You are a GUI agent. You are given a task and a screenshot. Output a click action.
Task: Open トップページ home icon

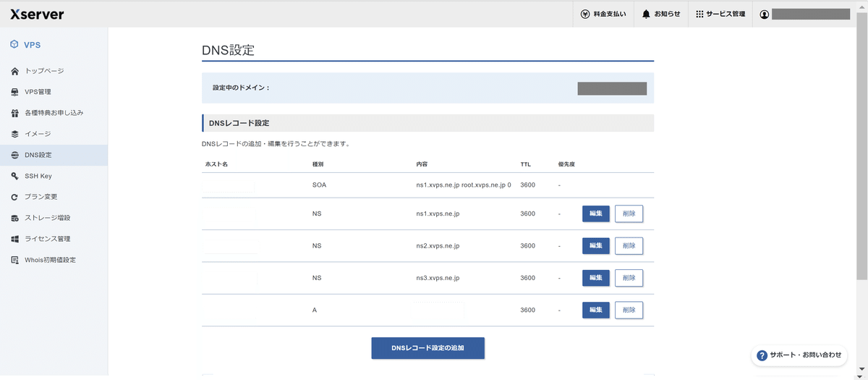coord(14,71)
